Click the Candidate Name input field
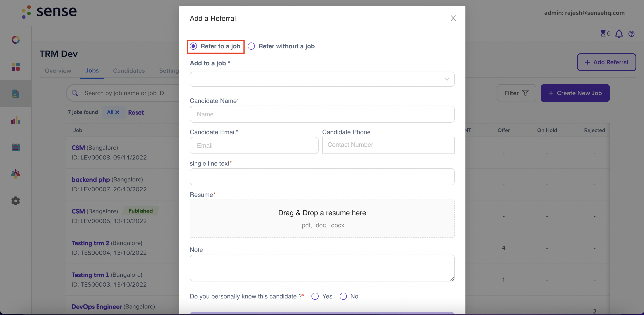The width and height of the screenshot is (644, 315). pos(322,114)
